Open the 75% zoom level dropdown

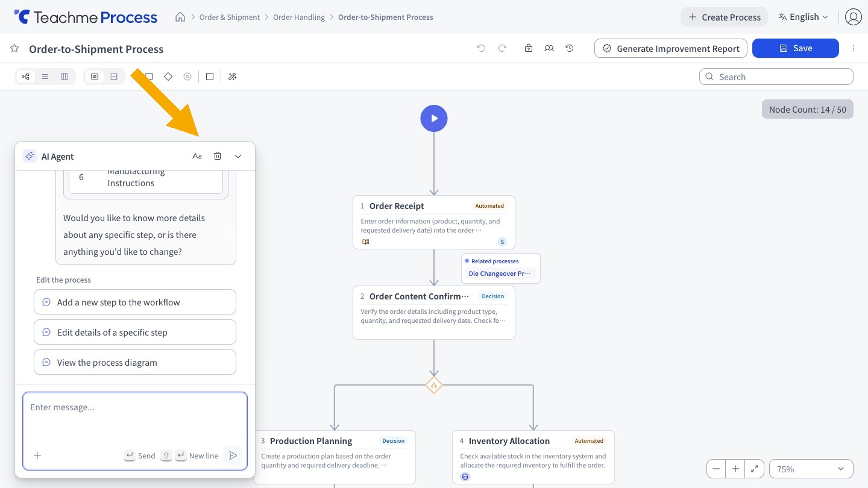point(811,469)
